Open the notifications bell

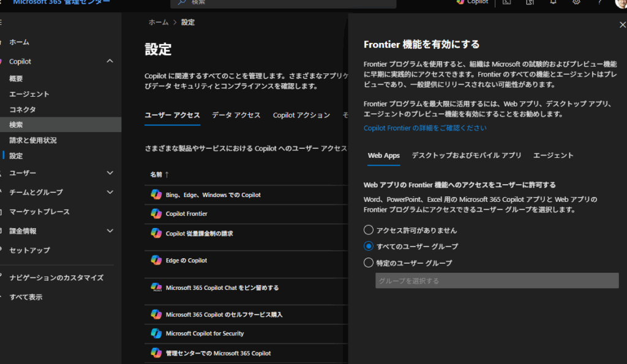click(552, 3)
